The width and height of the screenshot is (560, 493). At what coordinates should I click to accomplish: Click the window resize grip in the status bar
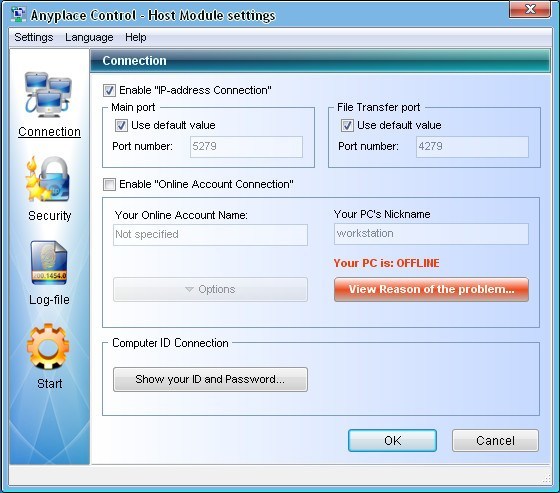[x=546, y=479]
